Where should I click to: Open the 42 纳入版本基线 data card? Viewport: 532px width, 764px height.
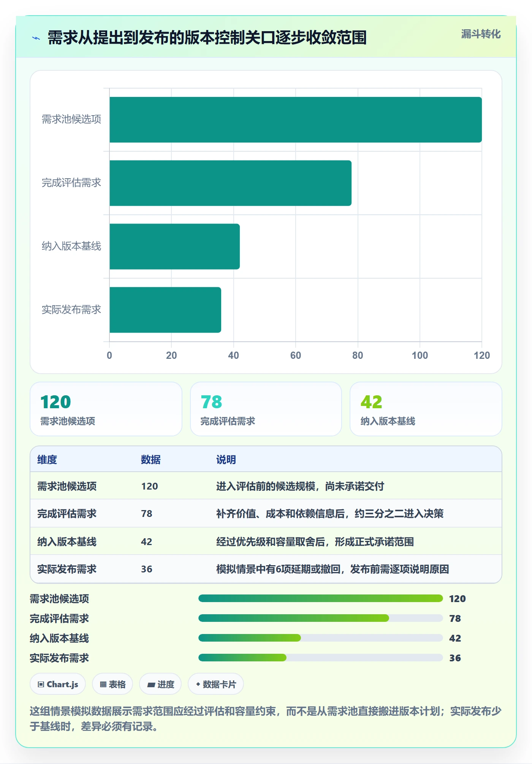(x=426, y=409)
